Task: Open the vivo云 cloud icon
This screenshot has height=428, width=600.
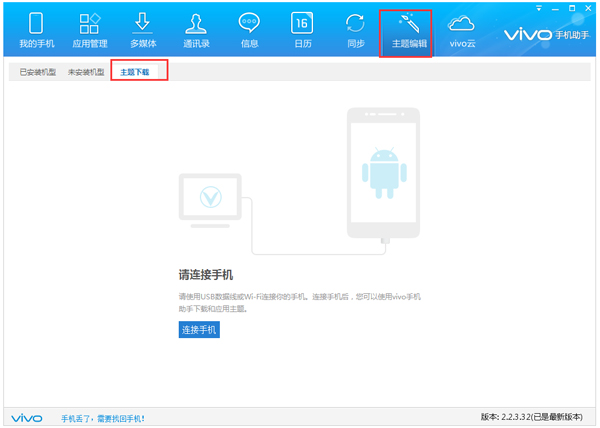Action: click(x=461, y=30)
